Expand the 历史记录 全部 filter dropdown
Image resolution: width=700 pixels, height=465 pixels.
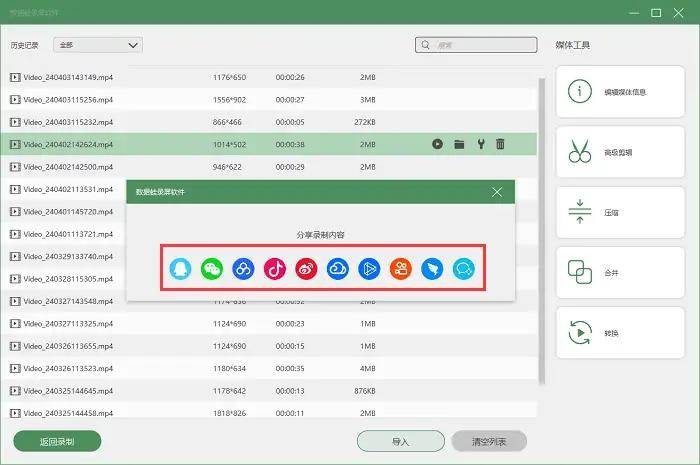point(98,45)
